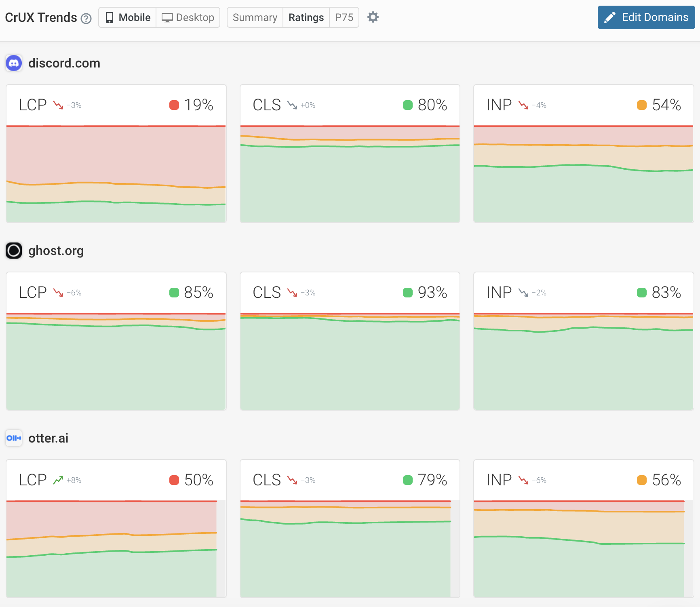Viewport: 700px width, 607px height.
Task: Click the red dot beside discord.com 19%
Action: (174, 105)
